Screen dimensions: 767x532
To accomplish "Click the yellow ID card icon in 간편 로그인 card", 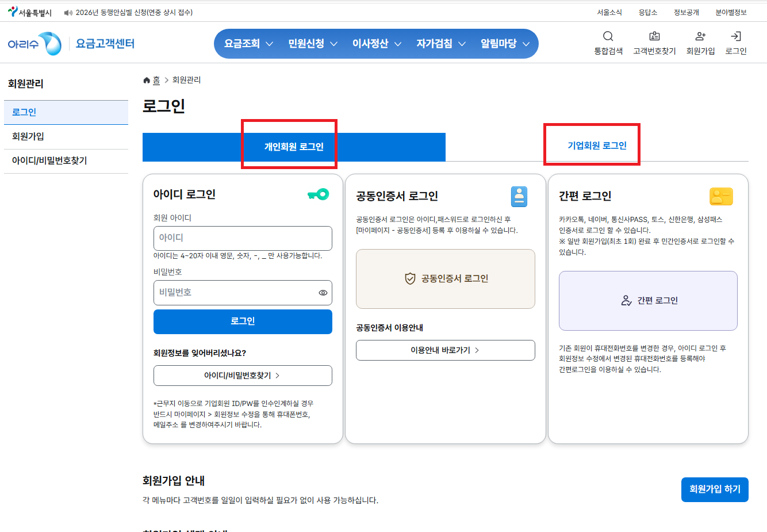I will pyautogui.click(x=721, y=197).
